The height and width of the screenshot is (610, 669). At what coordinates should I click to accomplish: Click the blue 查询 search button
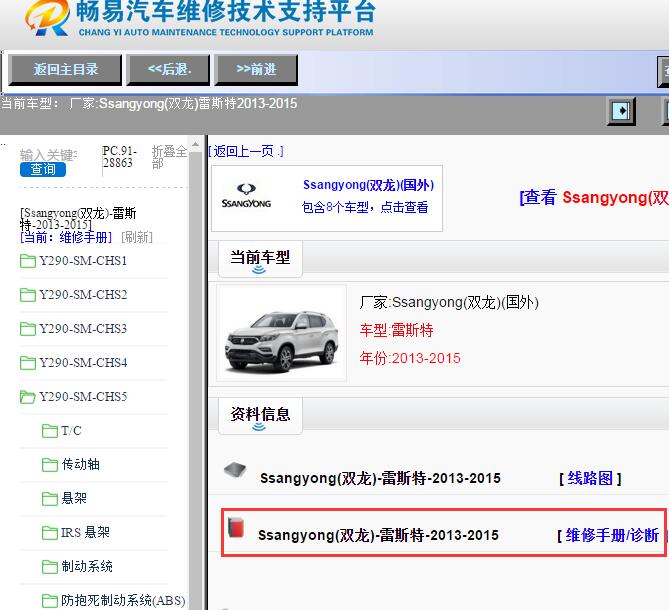pyautogui.click(x=43, y=169)
